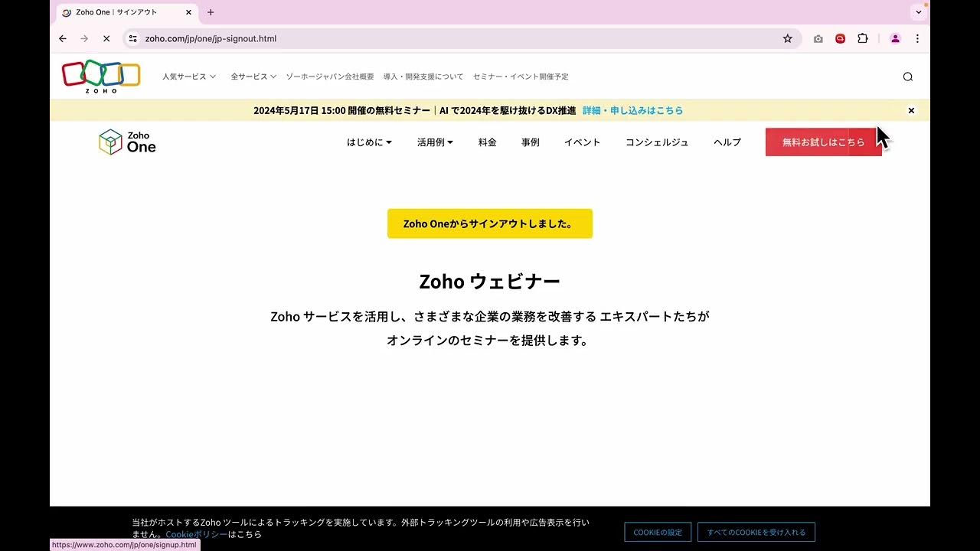Viewport: 980px width, 551px height.
Task: Expand the 全サービス dropdown
Action: 253,77
